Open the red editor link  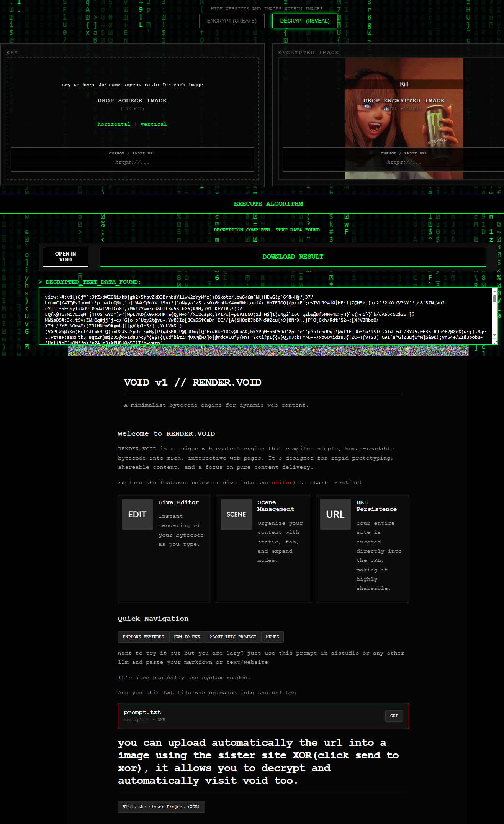coord(282,483)
